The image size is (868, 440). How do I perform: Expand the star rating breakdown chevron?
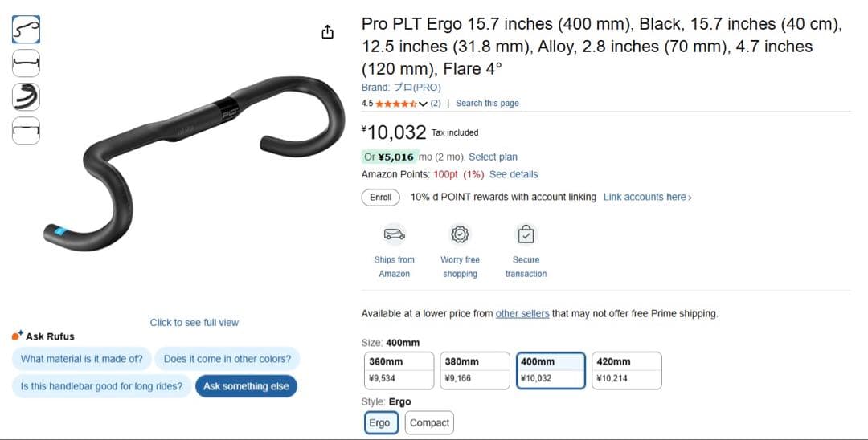[424, 104]
